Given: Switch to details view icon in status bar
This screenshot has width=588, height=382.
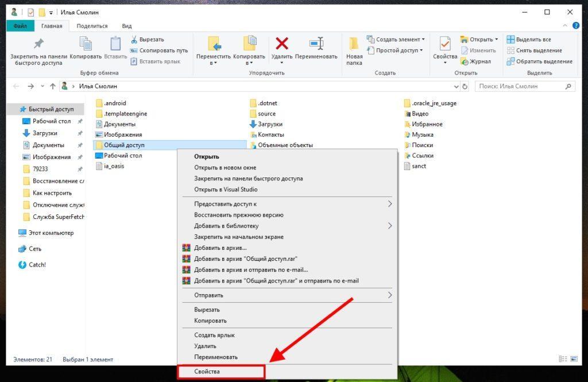Looking at the screenshot, I should (563, 359).
